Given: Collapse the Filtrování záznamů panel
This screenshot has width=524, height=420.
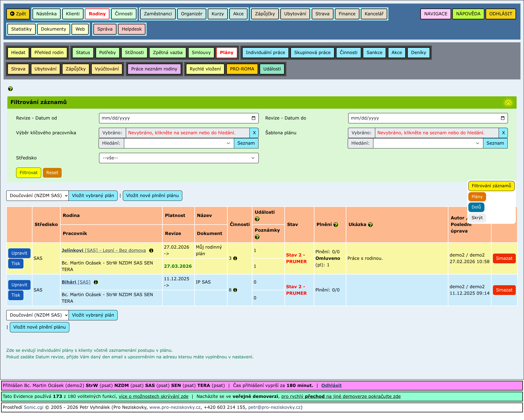Looking at the screenshot, I should (508, 103).
